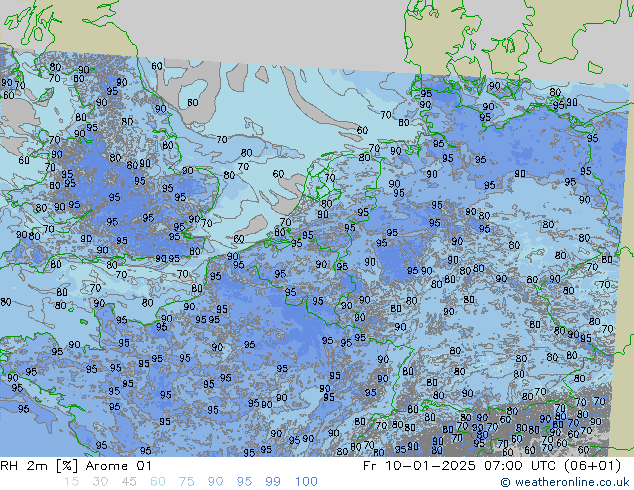The height and width of the screenshot is (490, 634).
Task: Click the legend value 30
Action: pos(100,482)
